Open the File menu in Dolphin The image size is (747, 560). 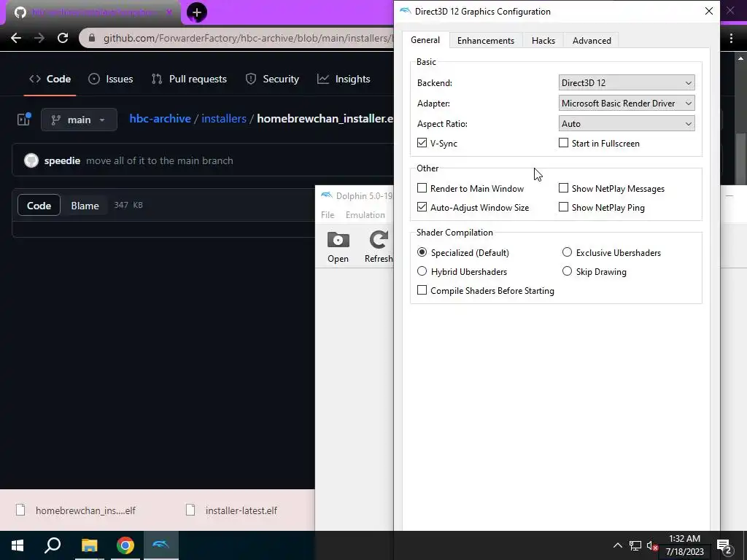point(328,215)
